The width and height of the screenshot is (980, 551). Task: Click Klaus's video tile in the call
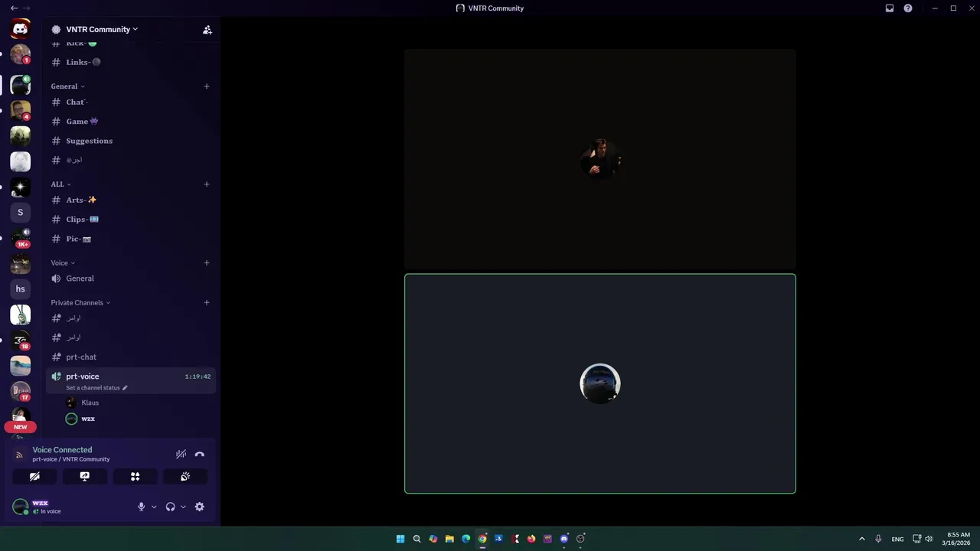point(600,159)
